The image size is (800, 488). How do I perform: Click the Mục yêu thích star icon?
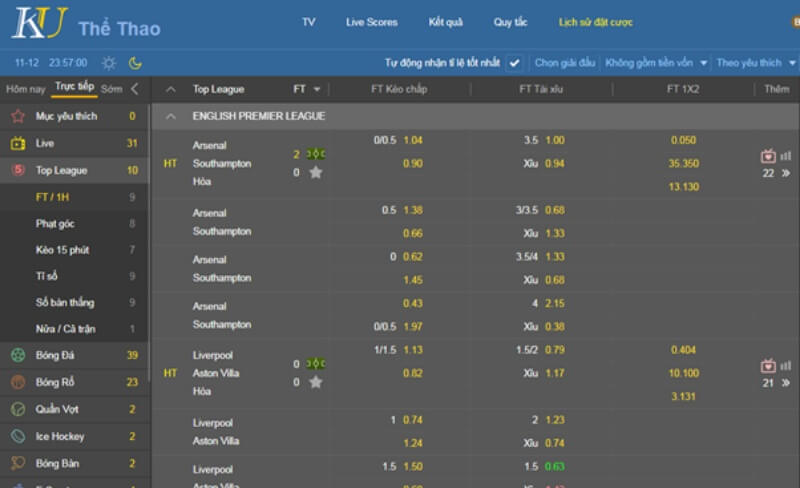coord(18,116)
